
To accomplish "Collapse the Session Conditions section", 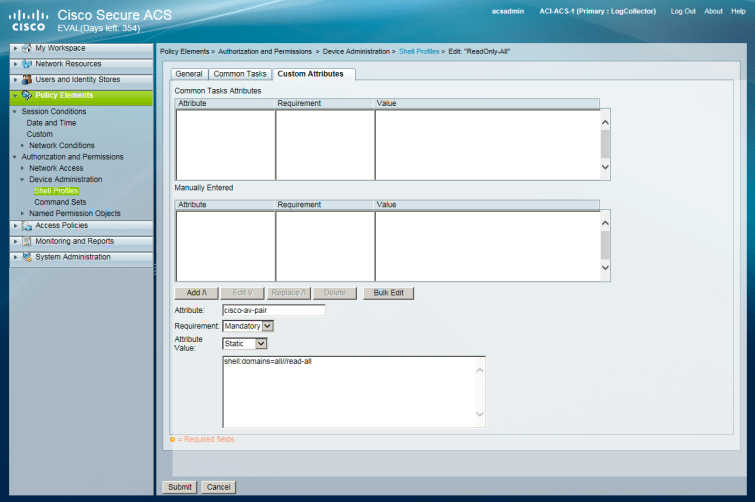I will [14, 112].
